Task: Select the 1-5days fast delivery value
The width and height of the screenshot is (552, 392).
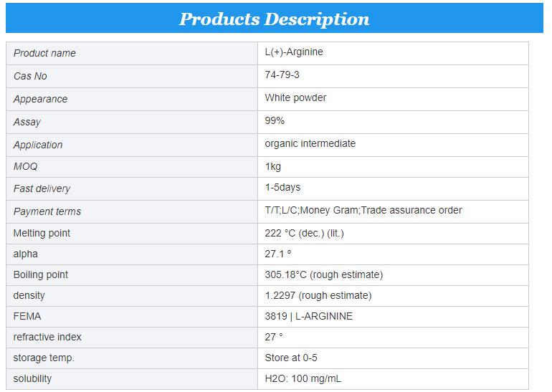Action: point(282,188)
